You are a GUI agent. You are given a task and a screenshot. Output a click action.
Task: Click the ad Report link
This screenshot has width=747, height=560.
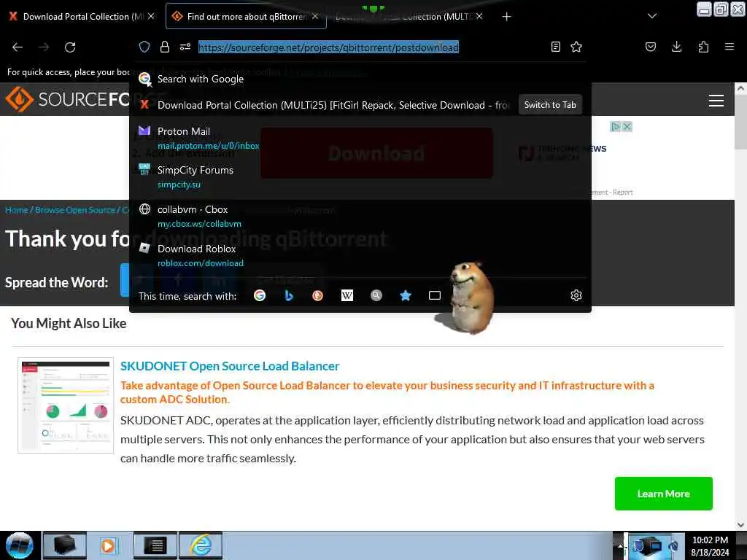(623, 192)
